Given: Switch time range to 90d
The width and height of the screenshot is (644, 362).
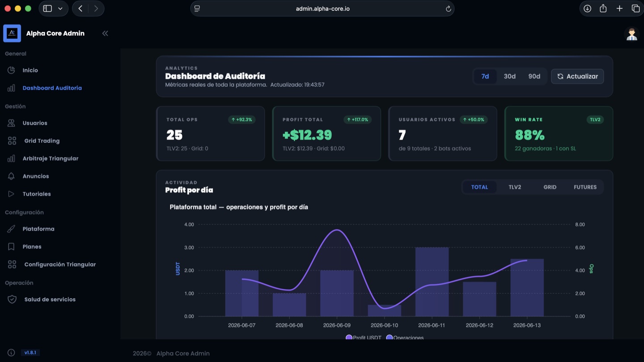Looking at the screenshot, I should [x=534, y=76].
